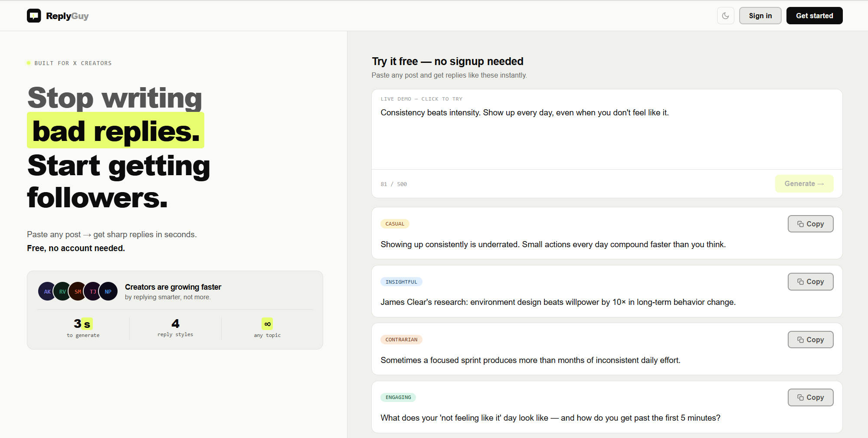Click the RV creator avatar

tap(62, 291)
